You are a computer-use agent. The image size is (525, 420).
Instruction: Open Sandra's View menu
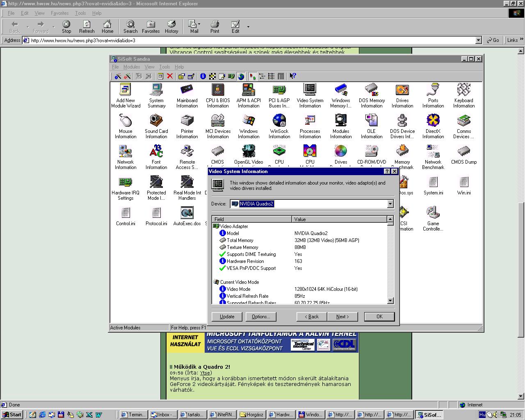pos(149,67)
